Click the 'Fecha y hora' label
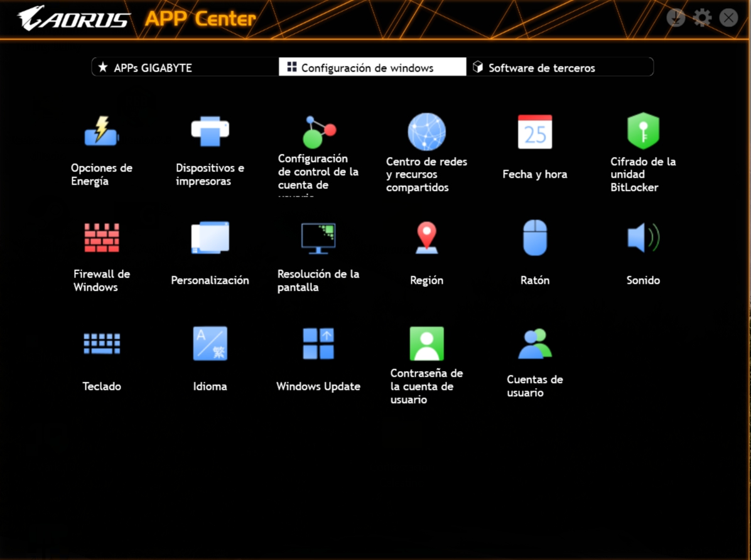Screen dimensions: 751x560 pyautogui.click(x=535, y=175)
